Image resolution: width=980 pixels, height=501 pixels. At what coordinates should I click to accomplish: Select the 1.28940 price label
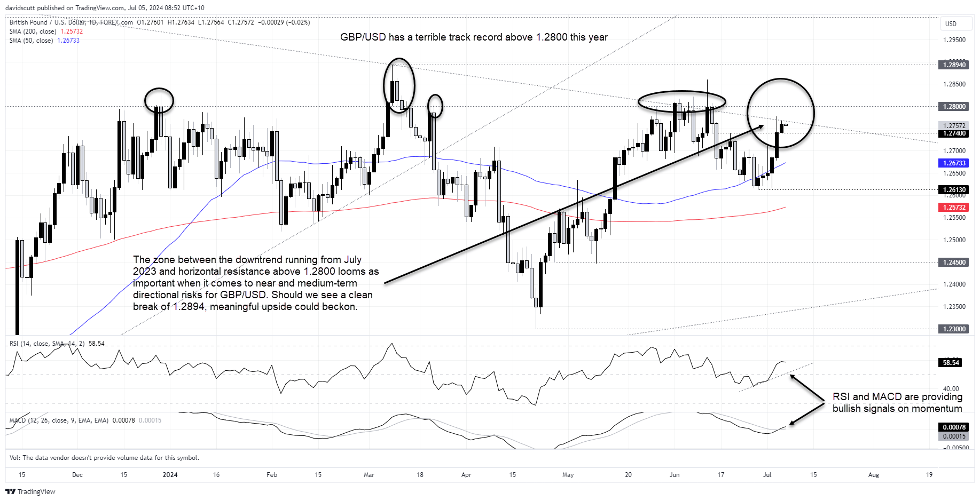(x=954, y=65)
